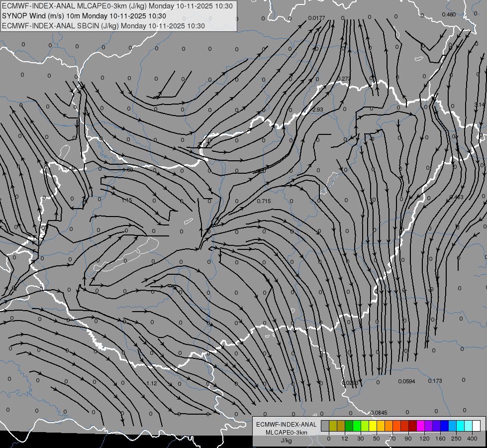Image resolution: width=487 pixels, height=448 pixels.
Task: Click the olive-yellow swatch after the 0 tick
Action: click(x=333, y=426)
